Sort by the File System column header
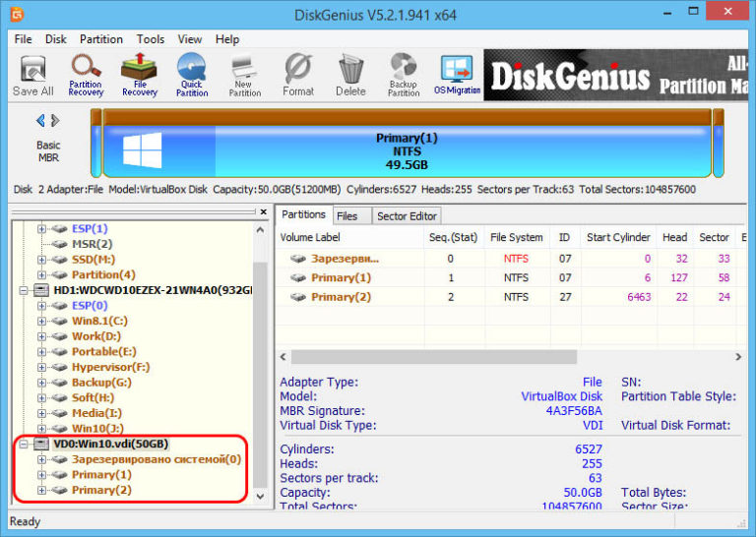Screen dimensions: 756x537 click(x=516, y=237)
